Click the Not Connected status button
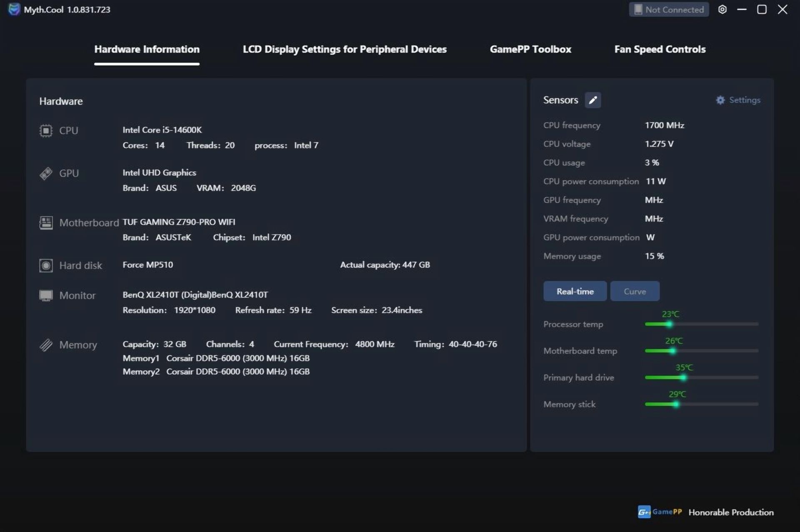 pos(669,10)
